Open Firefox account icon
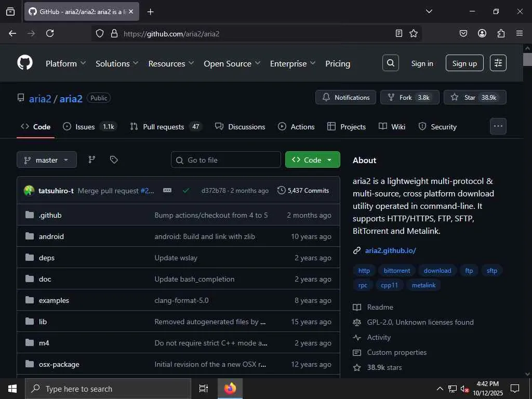 click(x=482, y=33)
